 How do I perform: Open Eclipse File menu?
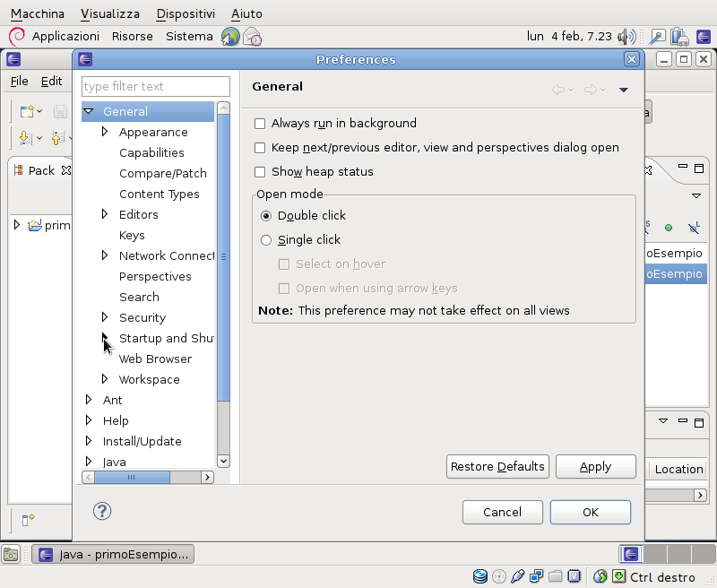point(19,82)
